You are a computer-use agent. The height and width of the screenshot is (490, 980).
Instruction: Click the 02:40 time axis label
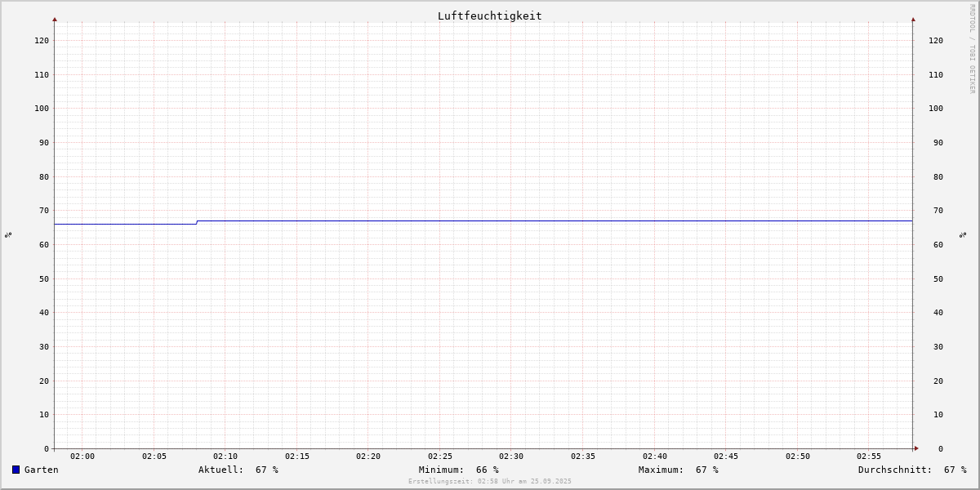pos(655,456)
